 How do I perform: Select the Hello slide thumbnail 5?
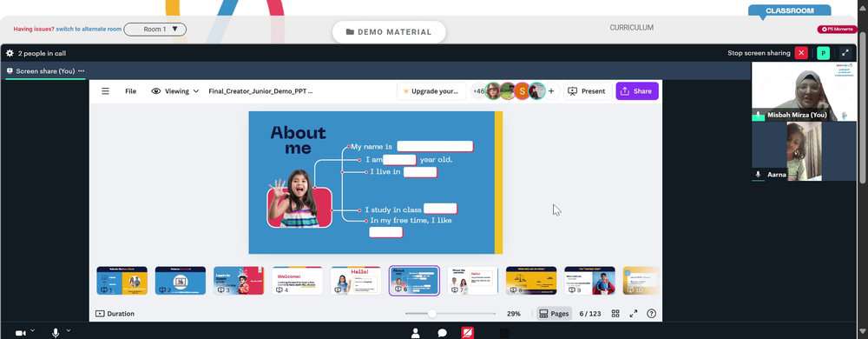(x=356, y=280)
